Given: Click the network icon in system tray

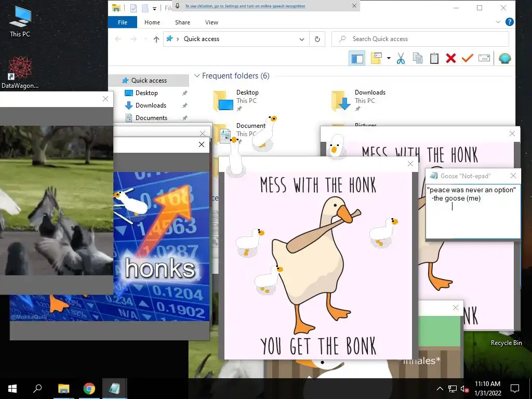Looking at the screenshot, I should point(453,389).
